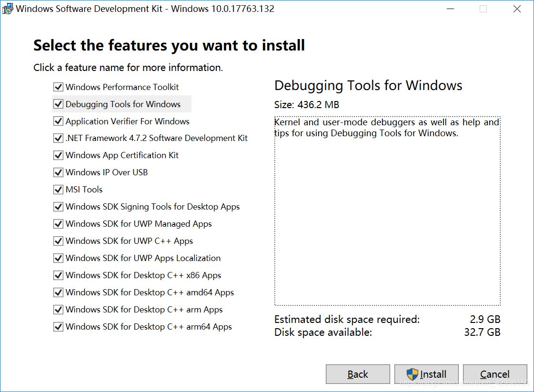Viewport: 534px width, 392px height.
Task: Click the Install button
Action: tap(426, 374)
